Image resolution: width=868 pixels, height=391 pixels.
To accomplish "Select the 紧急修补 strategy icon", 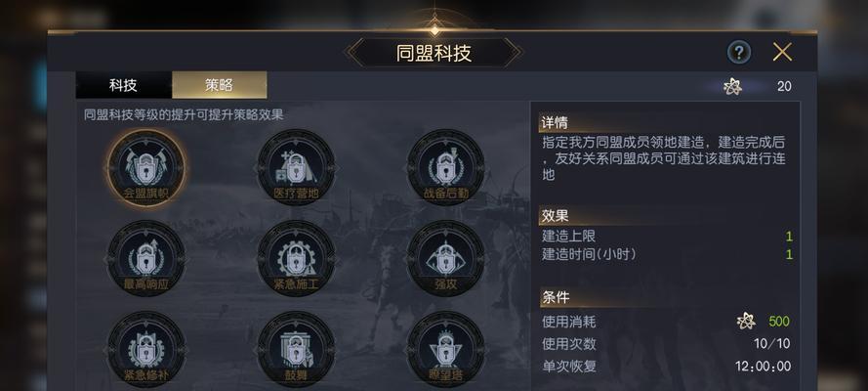I will 146,349.
